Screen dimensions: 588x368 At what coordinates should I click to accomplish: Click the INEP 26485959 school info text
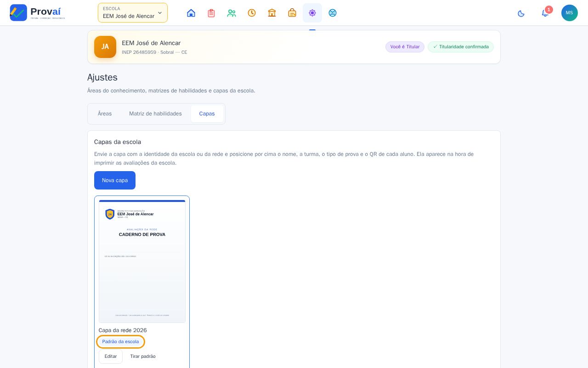(154, 52)
